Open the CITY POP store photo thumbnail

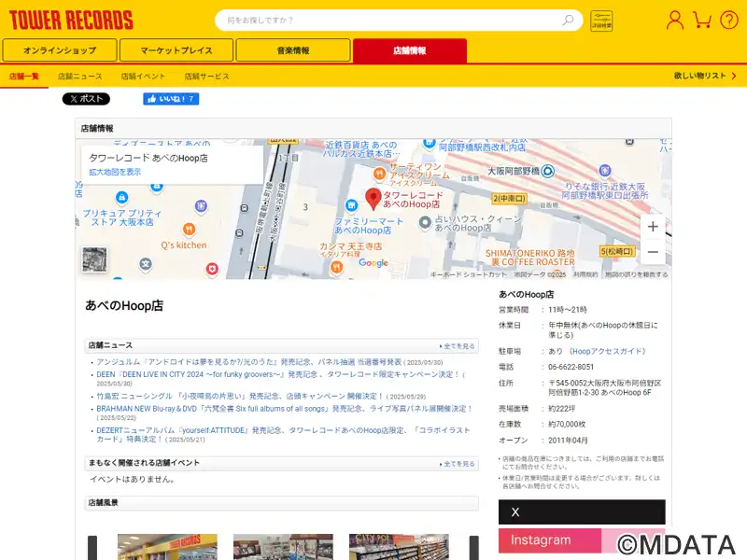click(x=399, y=547)
